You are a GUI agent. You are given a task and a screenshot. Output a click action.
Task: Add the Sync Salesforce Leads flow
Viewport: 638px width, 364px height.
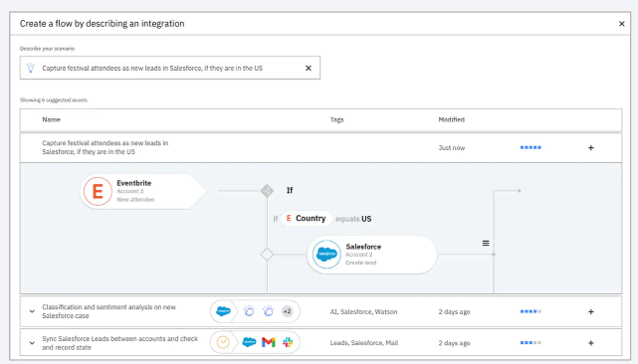click(x=591, y=343)
